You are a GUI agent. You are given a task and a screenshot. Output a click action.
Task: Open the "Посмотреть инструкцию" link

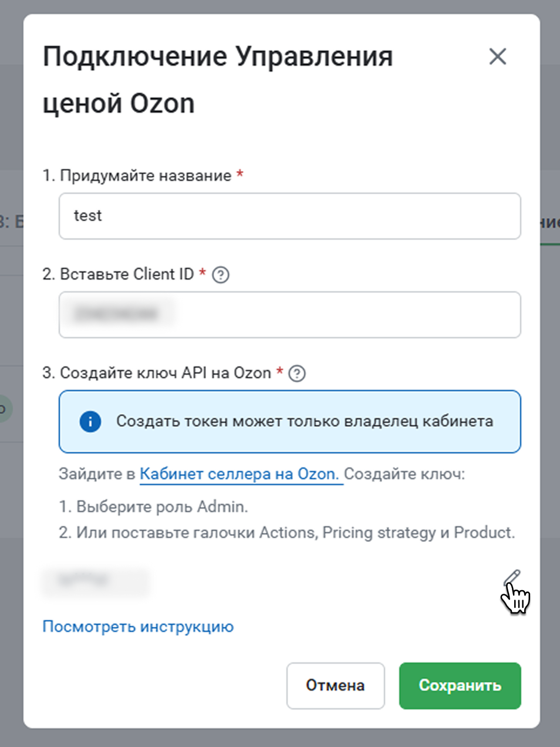point(138,627)
